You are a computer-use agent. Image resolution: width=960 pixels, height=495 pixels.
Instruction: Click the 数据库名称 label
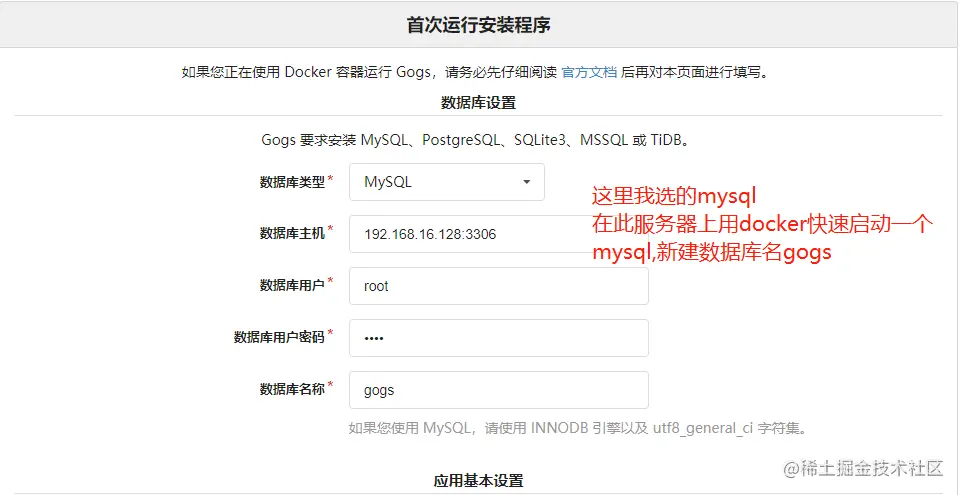[x=292, y=389]
